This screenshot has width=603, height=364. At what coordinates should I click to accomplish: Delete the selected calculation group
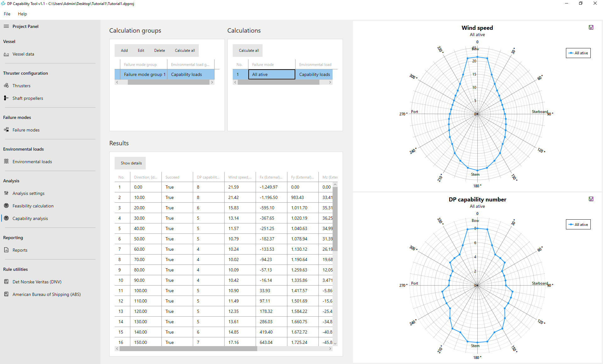coord(160,51)
